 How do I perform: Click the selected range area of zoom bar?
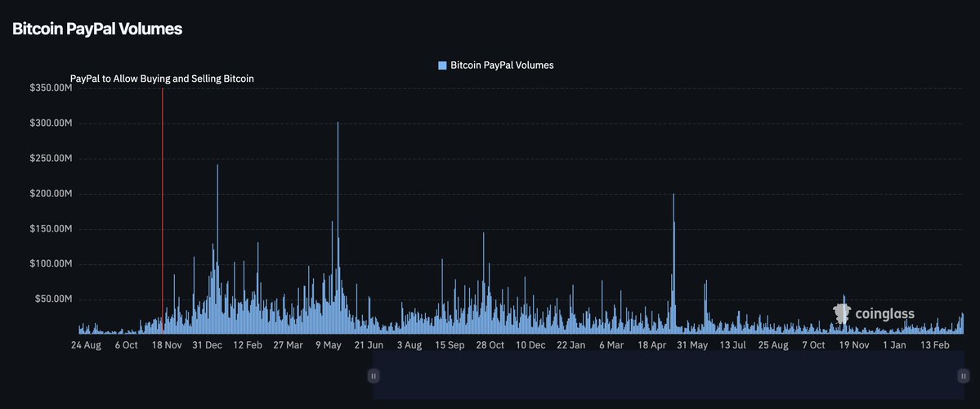[x=668, y=375]
